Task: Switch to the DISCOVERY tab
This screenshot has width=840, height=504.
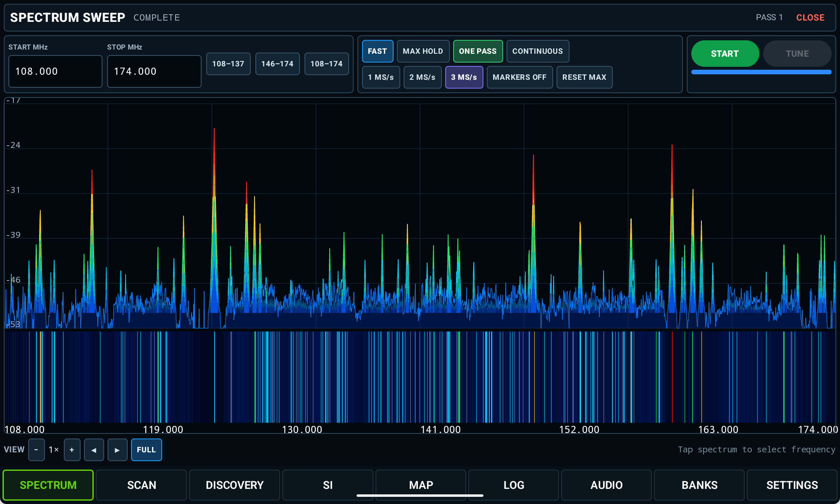Action: [x=234, y=485]
